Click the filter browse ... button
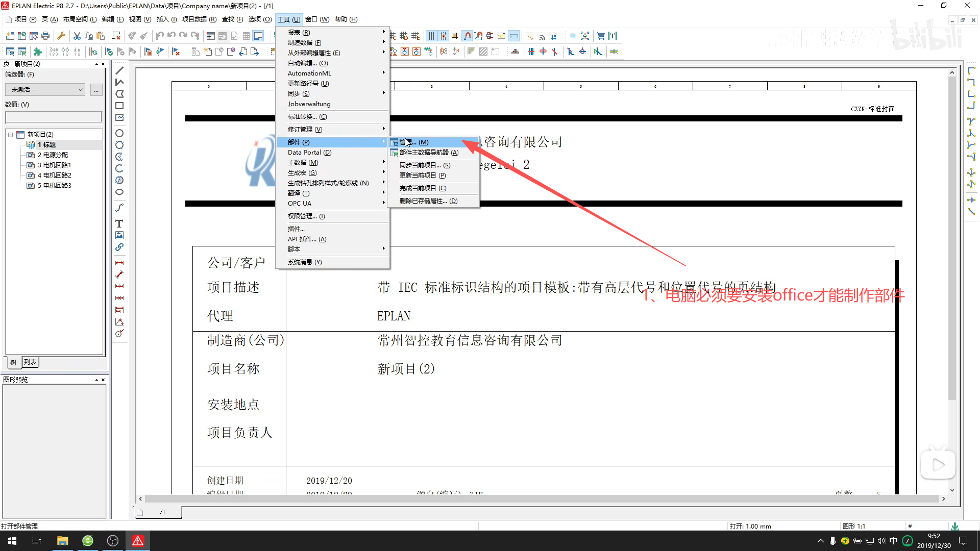Screen dimensions: 980x551 [x=96, y=90]
